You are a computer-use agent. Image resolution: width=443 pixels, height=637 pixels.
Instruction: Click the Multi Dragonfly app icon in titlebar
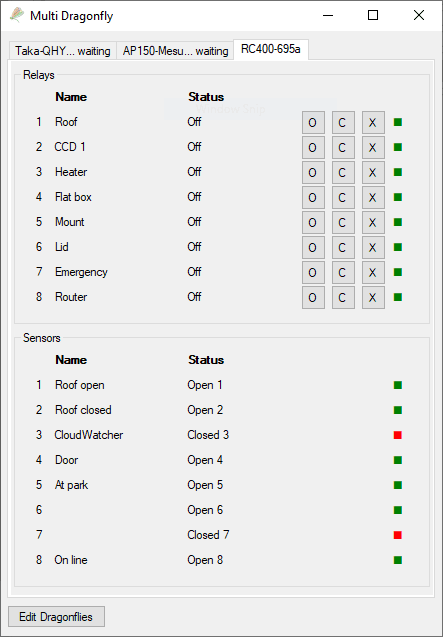tap(17, 16)
